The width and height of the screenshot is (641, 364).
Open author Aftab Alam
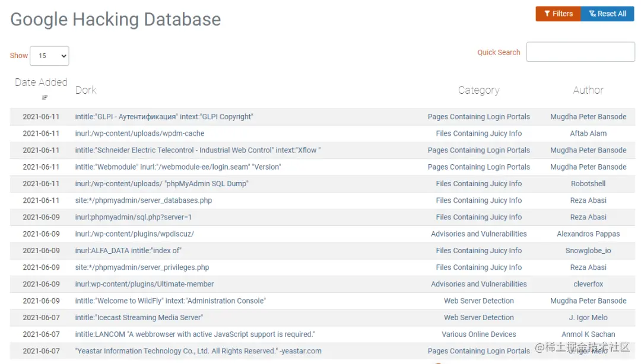[x=588, y=133]
